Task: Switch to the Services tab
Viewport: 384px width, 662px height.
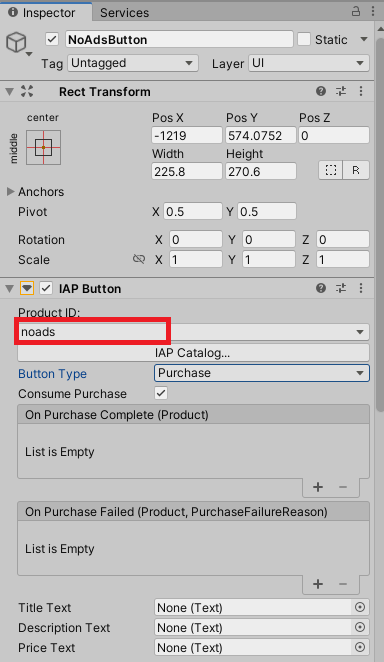Action: click(x=124, y=13)
